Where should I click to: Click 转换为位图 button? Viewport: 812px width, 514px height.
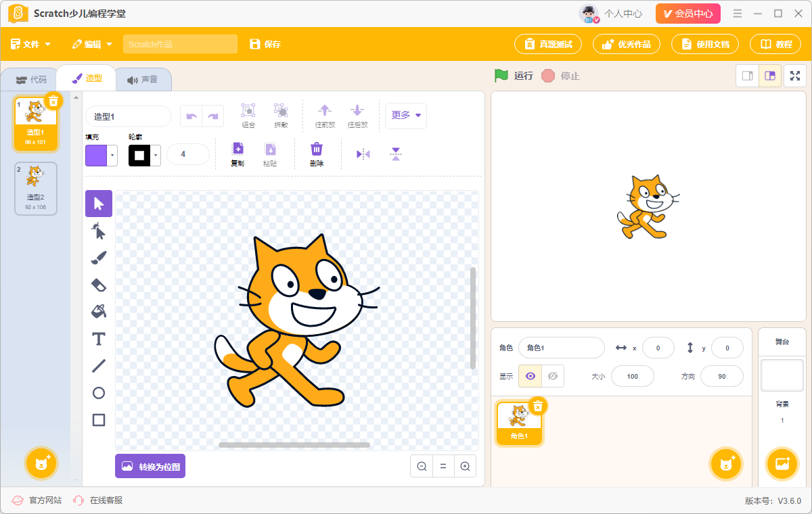point(150,466)
